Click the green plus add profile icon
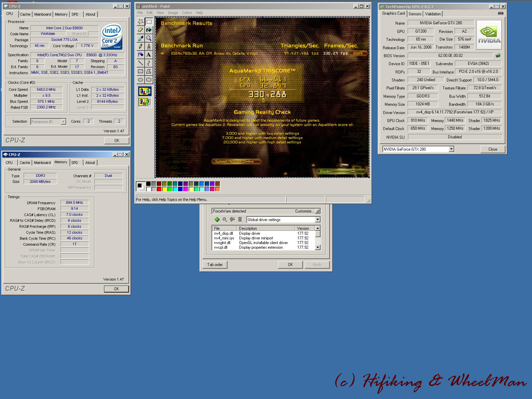This screenshot has width=532, height=399. point(217,219)
